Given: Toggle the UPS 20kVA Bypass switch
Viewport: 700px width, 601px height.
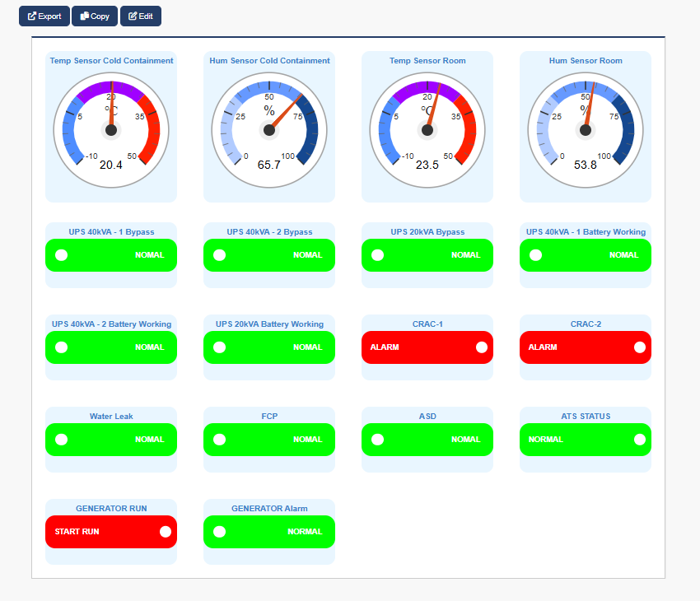Looking at the screenshot, I should point(427,255).
